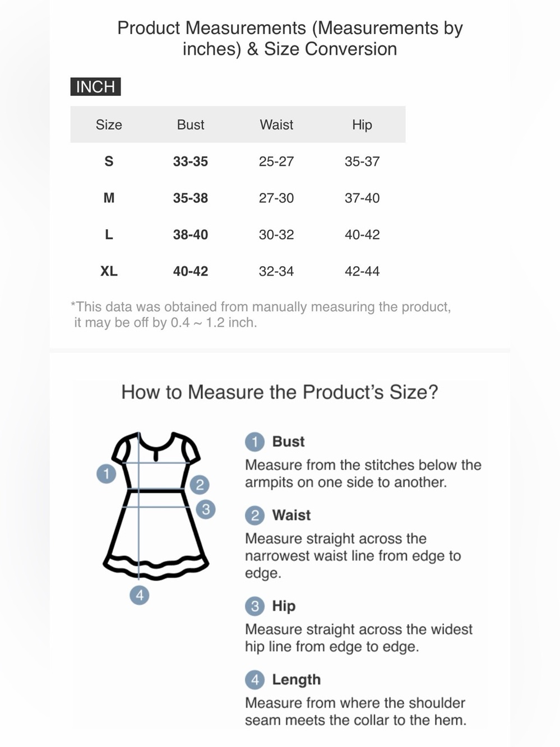Click the L bust value 38-40
560x747 pixels.
[191, 235]
